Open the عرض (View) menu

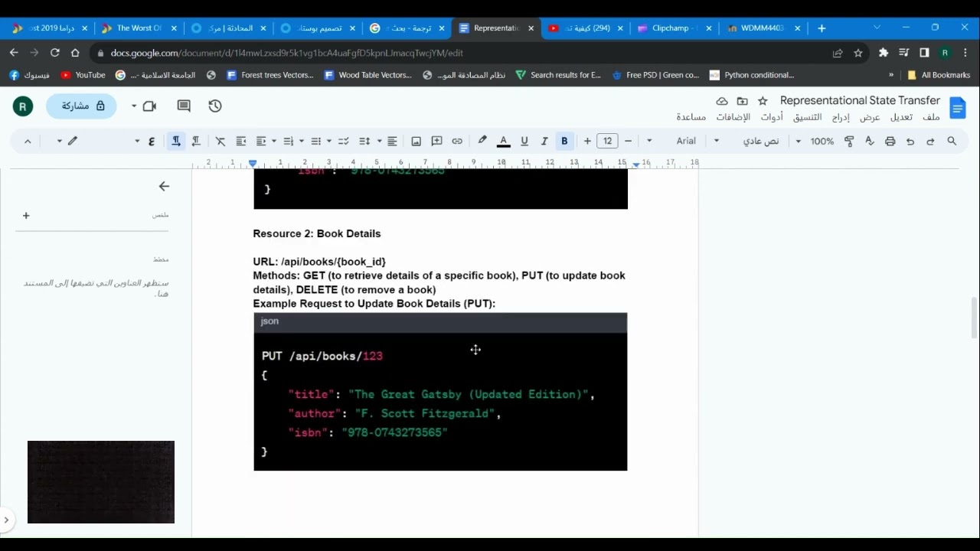[871, 117]
